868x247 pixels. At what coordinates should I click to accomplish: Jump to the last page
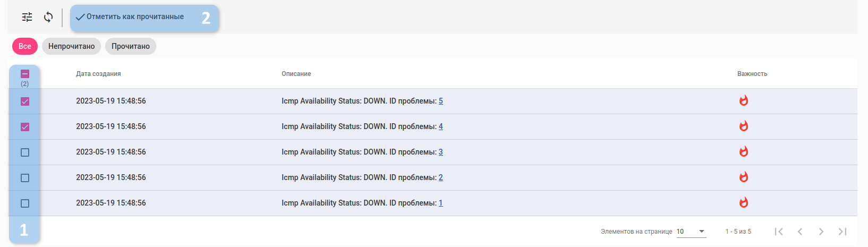(x=843, y=232)
